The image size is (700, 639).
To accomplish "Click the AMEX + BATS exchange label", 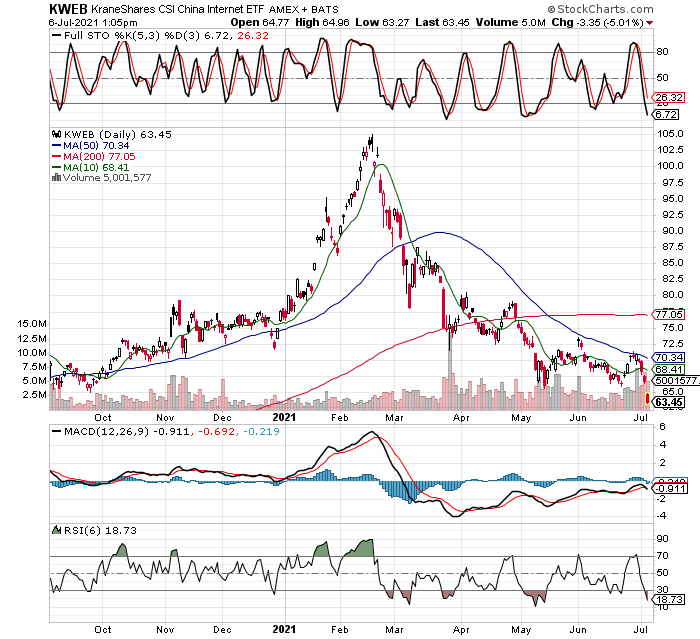I will (304, 9).
